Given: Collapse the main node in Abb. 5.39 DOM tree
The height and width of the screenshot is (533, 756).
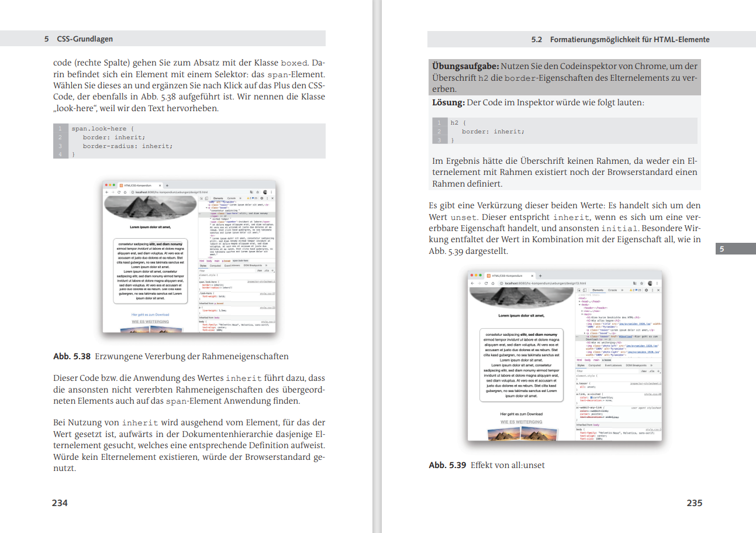Looking at the screenshot, I should (582, 314).
